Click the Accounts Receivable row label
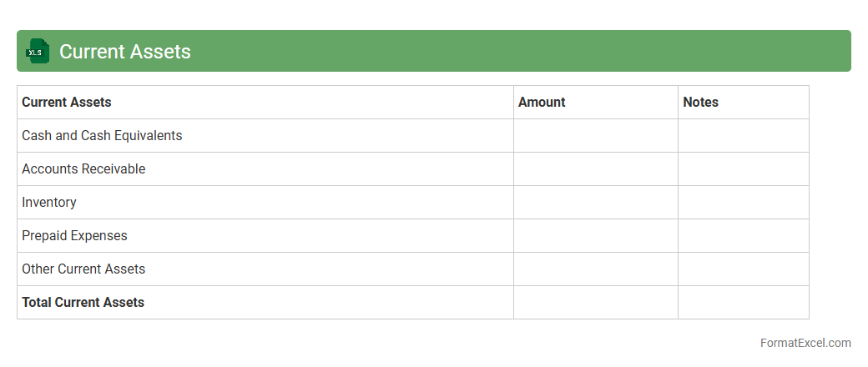The height and width of the screenshot is (367, 868). [83, 169]
